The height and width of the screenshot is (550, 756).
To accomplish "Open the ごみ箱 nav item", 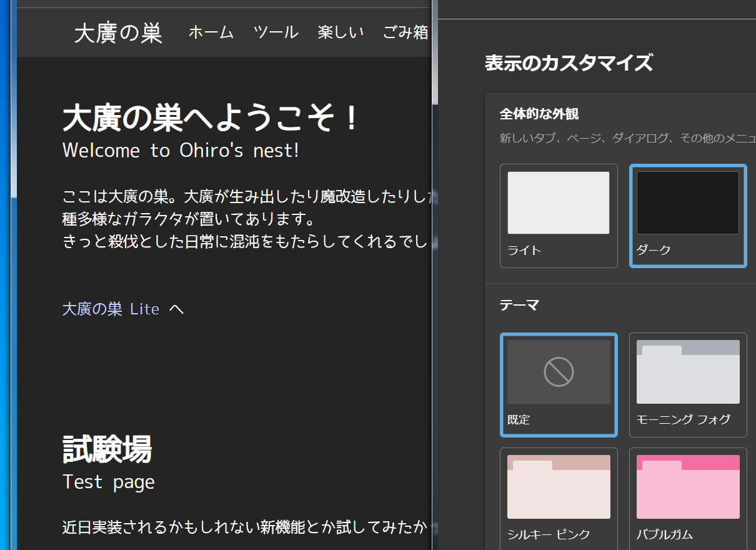I will tap(405, 32).
